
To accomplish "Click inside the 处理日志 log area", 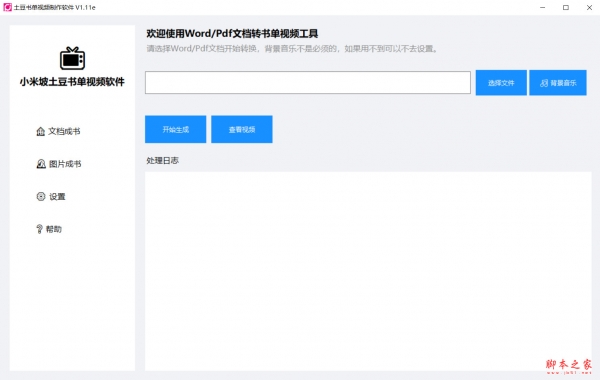I will click(x=368, y=271).
